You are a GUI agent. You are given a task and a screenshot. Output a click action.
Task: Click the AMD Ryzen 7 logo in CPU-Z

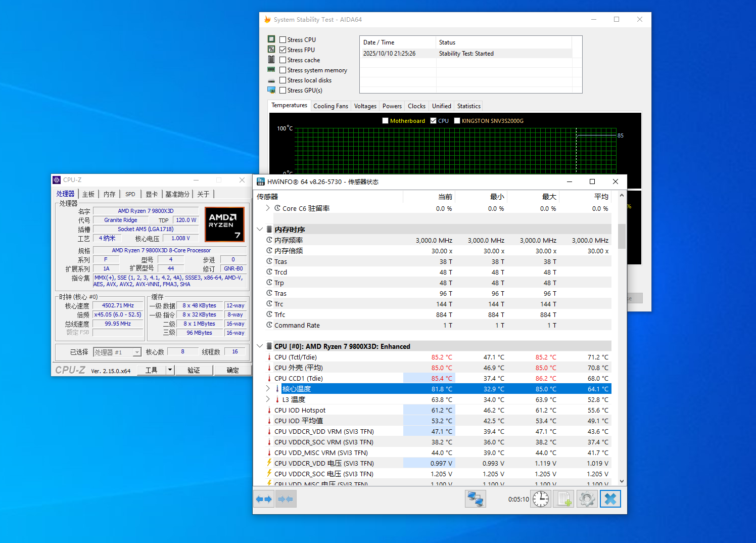coord(224,224)
